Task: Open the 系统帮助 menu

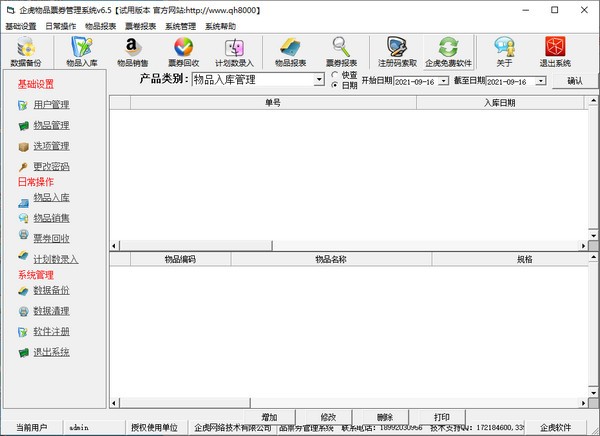Action: (220, 26)
